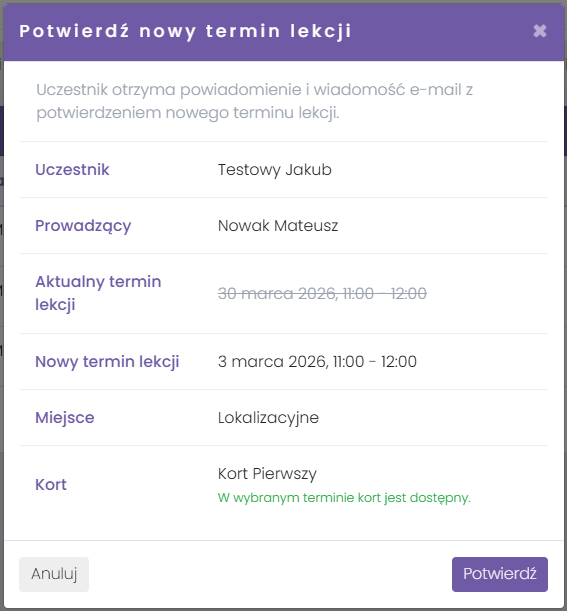Select instructor name Nowak Mateusz
Image resolution: width=567 pixels, height=611 pixels.
[x=278, y=226]
